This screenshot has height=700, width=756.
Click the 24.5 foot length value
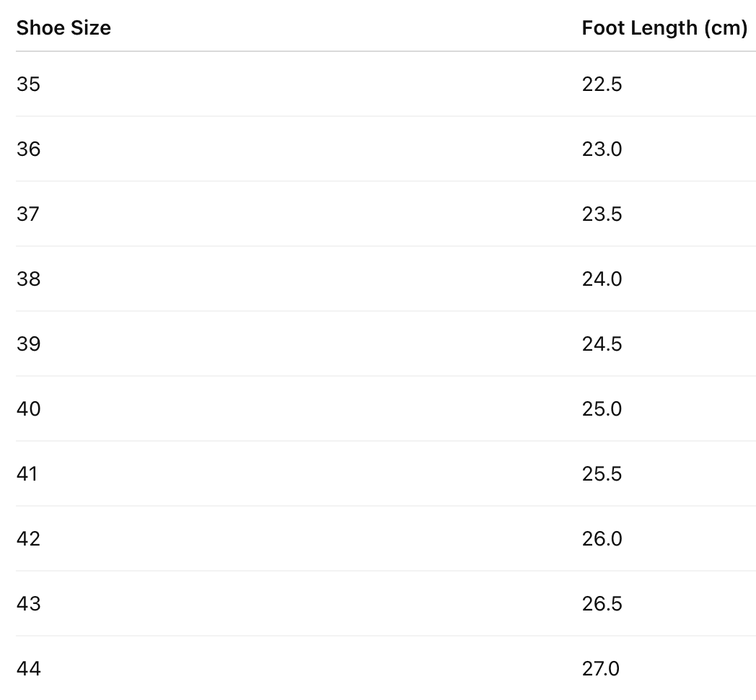(x=602, y=344)
